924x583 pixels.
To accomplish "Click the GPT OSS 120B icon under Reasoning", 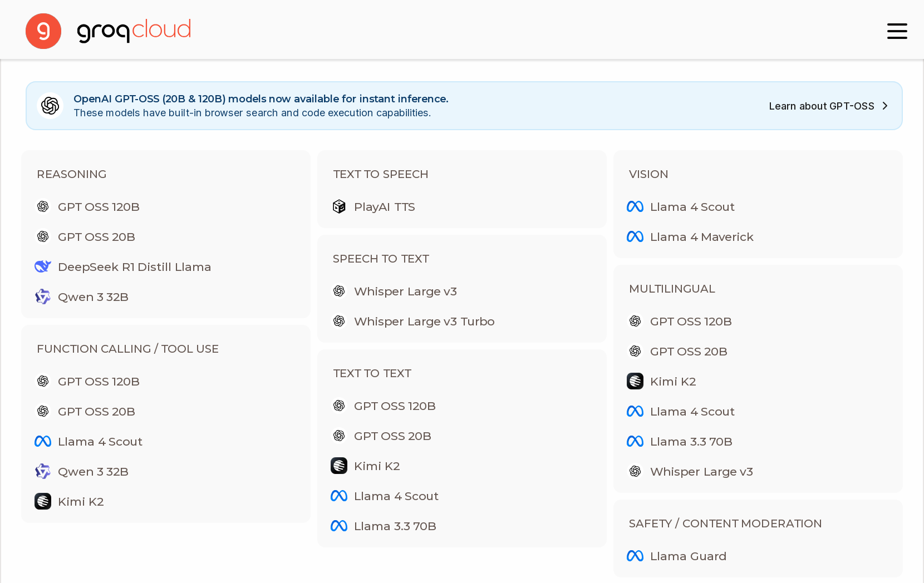I will click(43, 207).
